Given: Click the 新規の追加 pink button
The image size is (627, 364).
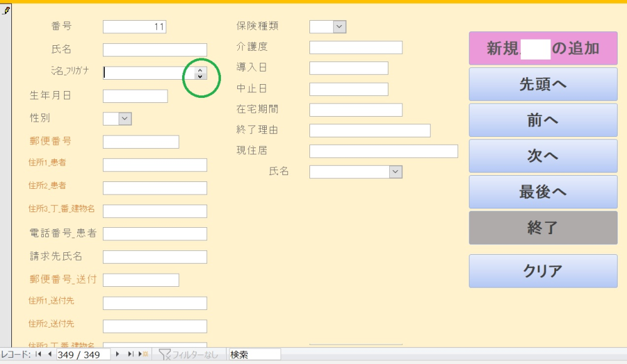Looking at the screenshot, I should pyautogui.click(x=543, y=48).
